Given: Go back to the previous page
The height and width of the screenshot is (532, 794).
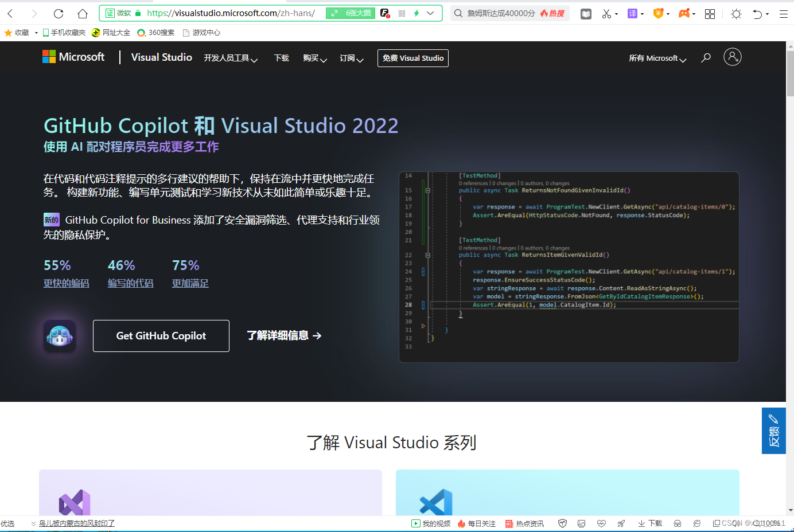Looking at the screenshot, I should (10, 13).
